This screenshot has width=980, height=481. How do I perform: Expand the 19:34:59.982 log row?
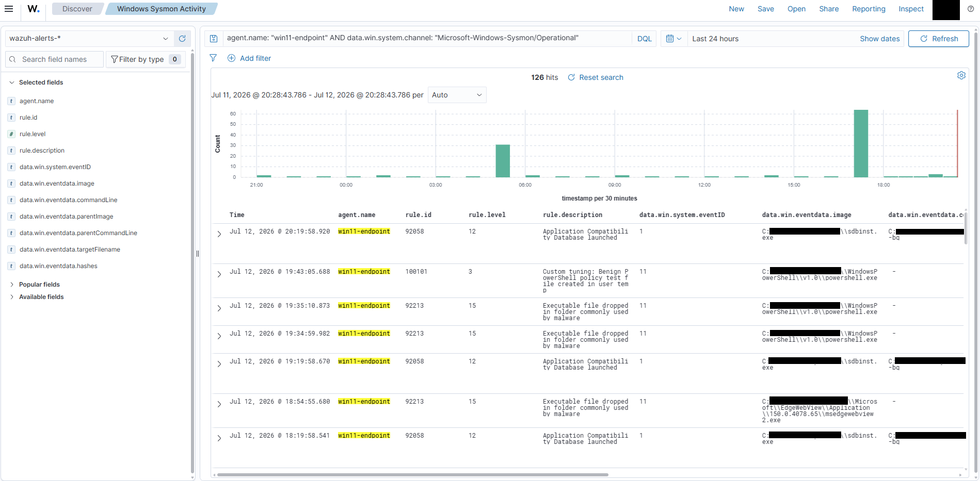[x=219, y=336]
